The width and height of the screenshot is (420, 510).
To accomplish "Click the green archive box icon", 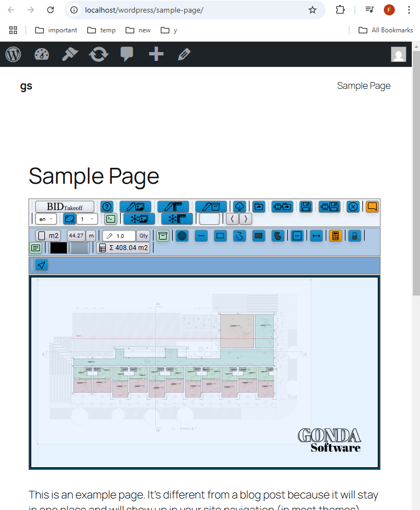I will click(x=163, y=236).
